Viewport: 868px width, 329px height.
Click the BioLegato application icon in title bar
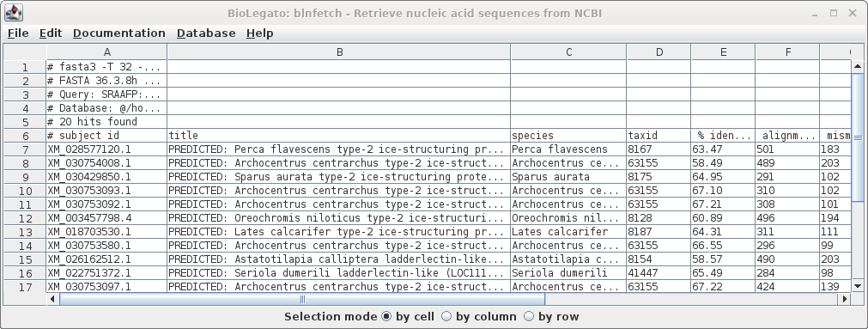(13, 12)
